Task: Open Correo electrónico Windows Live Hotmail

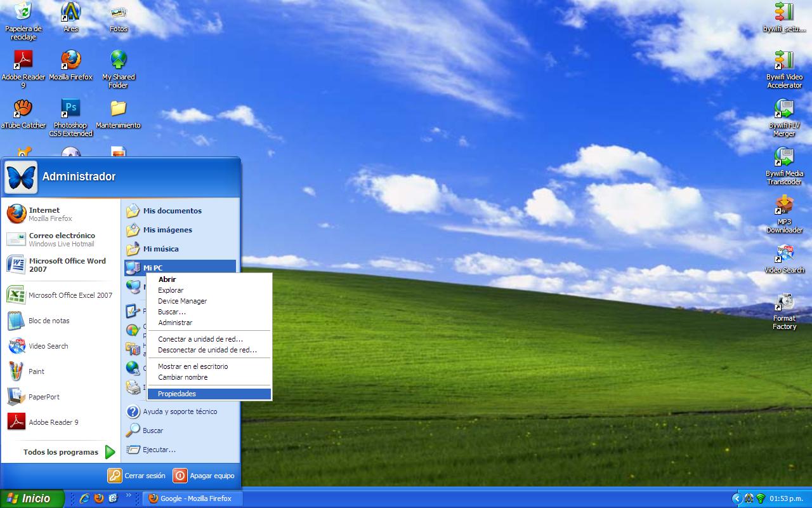Action: (61, 239)
